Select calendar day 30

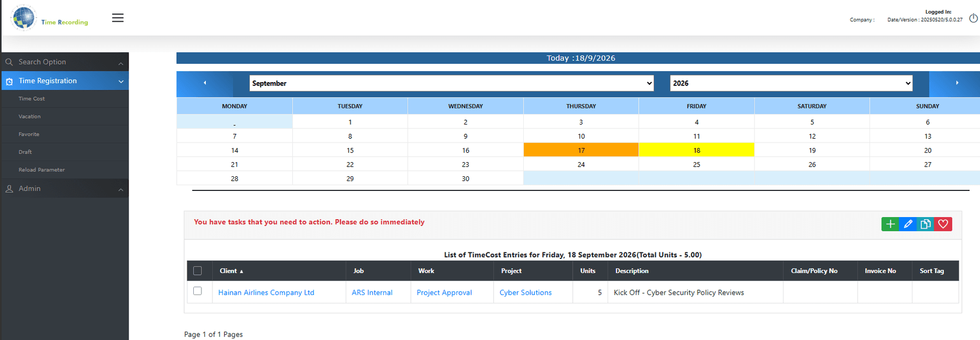(465, 178)
